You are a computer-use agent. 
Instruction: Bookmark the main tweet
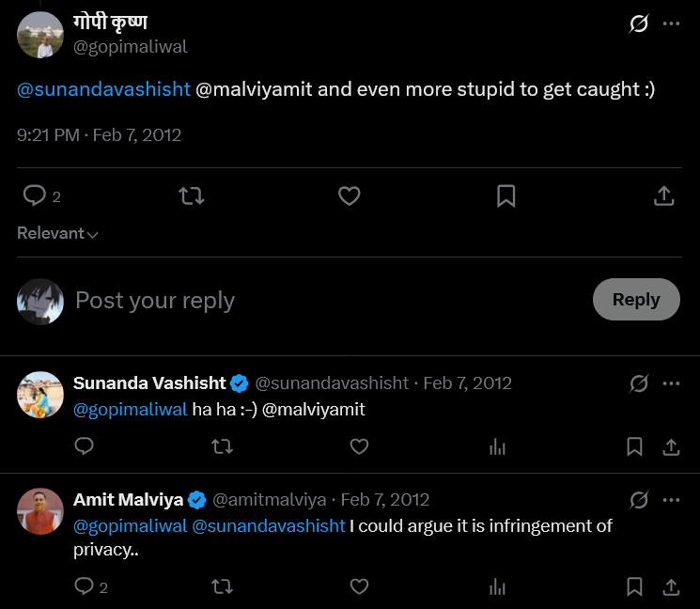(x=506, y=196)
